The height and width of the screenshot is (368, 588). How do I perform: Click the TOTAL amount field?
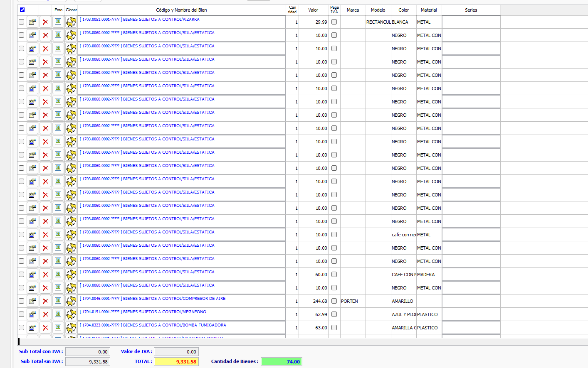[176, 362]
